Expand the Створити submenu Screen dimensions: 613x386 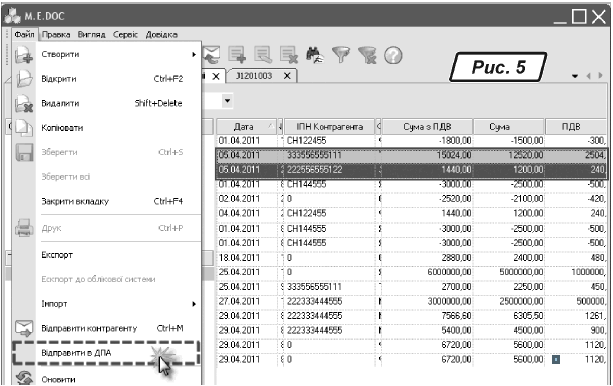point(107,54)
